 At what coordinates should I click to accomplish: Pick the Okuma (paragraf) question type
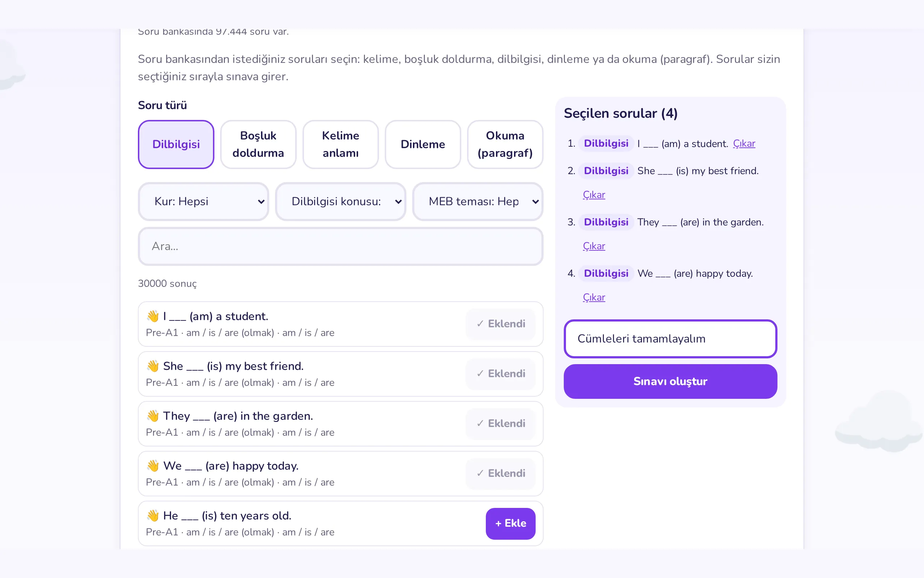[505, 144]
